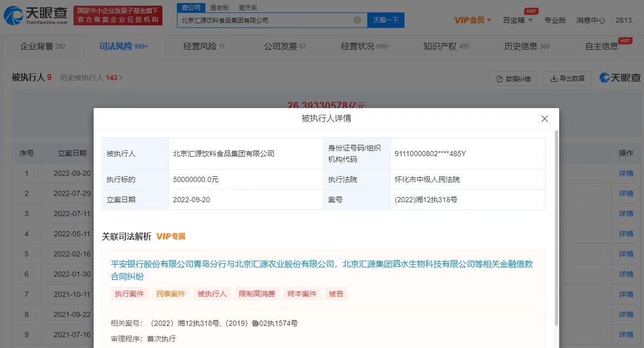Screen dimensions: 644x348
Task: Open the 企业背景 tab
Action: pyautogui.click(x=43, y=47)
